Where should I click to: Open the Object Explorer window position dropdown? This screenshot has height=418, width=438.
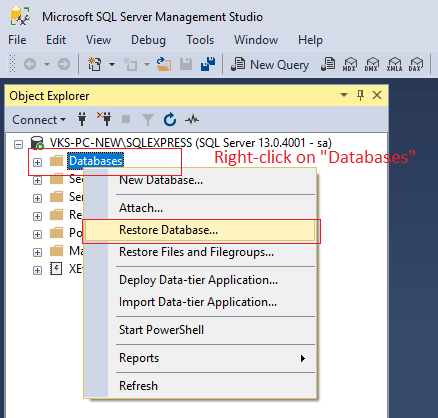pos(344,95)
